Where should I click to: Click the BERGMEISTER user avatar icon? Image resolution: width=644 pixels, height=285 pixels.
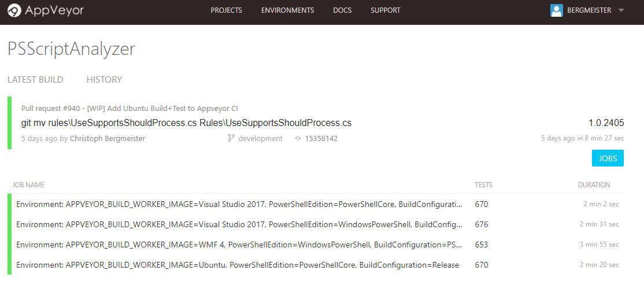(556, 10)
